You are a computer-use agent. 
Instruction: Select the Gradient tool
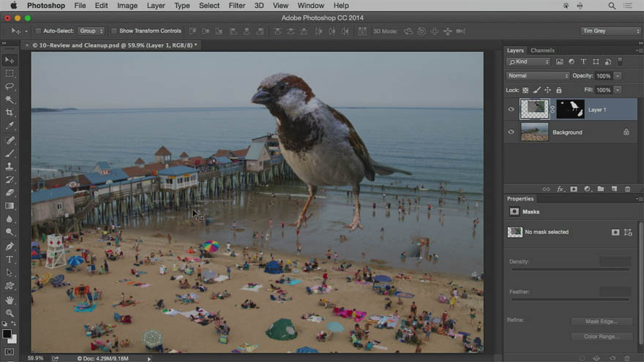point(10,206)
